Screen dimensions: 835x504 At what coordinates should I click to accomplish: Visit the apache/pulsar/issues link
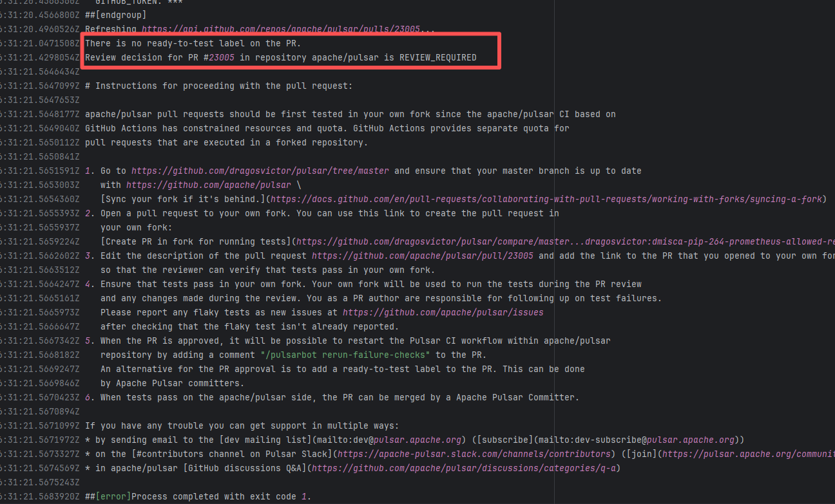[443, 313]
